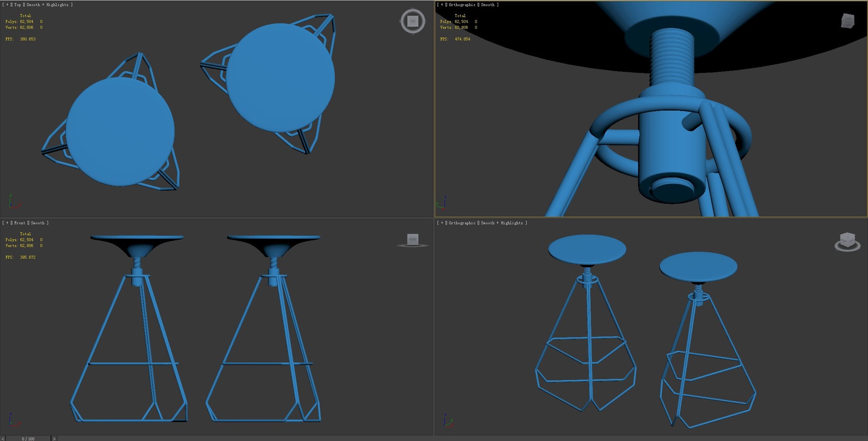Step time slider back with left arrow

click(3, 438)
